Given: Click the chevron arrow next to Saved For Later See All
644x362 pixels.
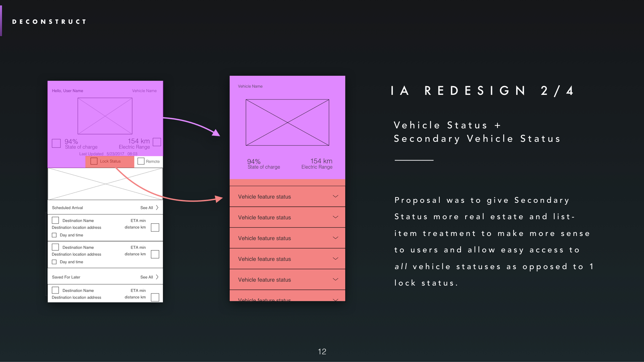Looking at the screenshot, I should (157, 277).
